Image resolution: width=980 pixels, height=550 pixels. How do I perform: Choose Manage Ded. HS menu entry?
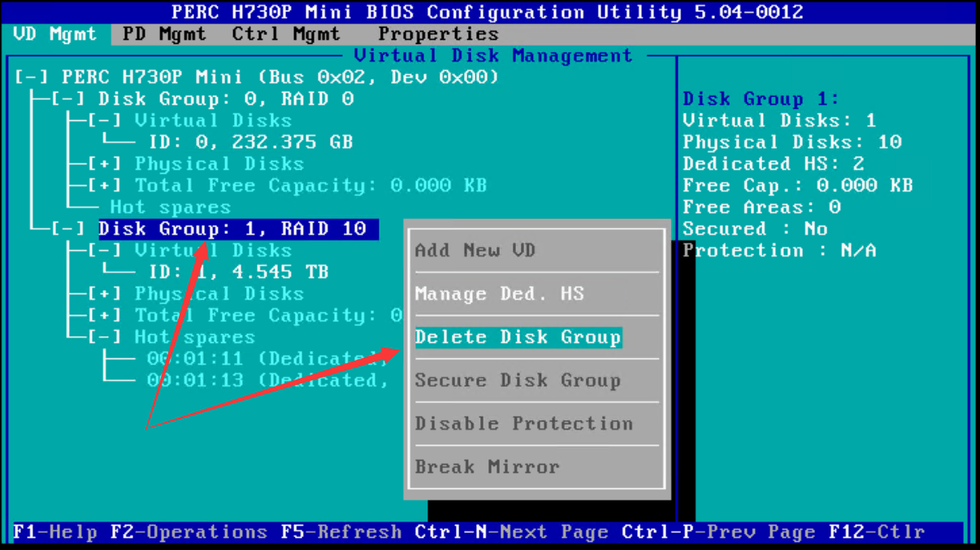[x=499, y=294]
